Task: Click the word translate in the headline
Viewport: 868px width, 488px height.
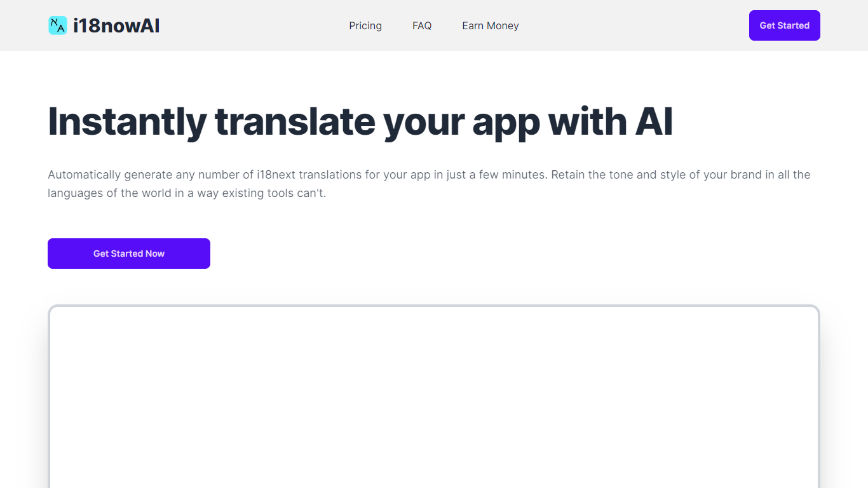Action: tap(295, 122)
